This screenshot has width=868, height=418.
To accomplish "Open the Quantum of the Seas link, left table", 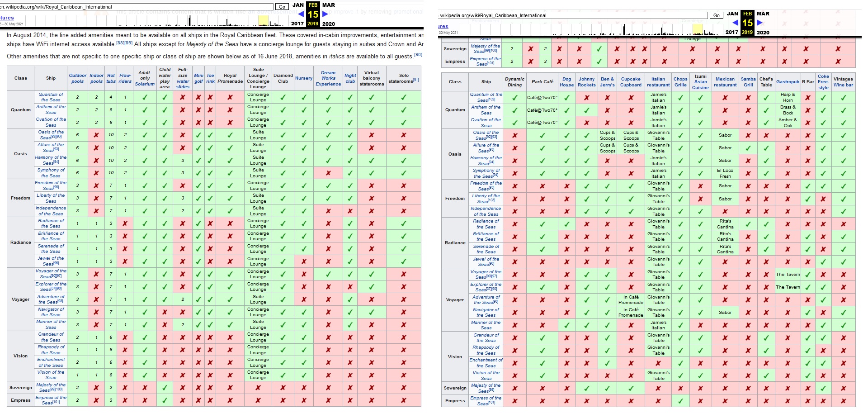I will pos(51,97).
